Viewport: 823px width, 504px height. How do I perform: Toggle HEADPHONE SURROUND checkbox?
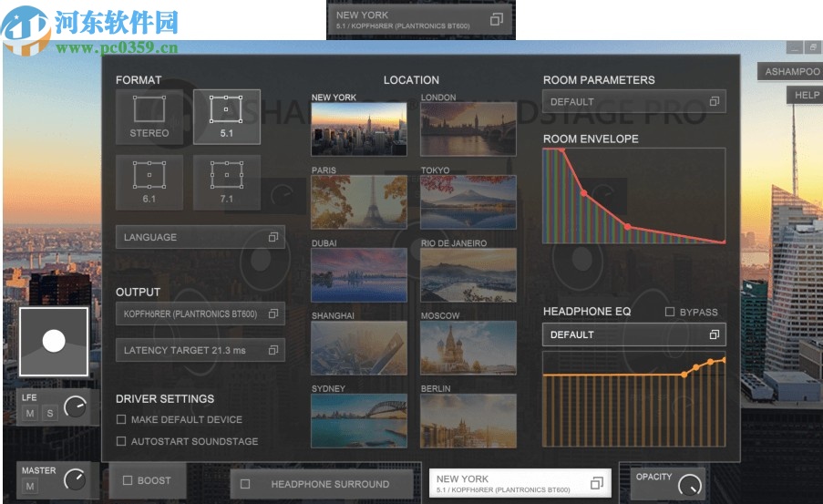[x=245, y=484]
